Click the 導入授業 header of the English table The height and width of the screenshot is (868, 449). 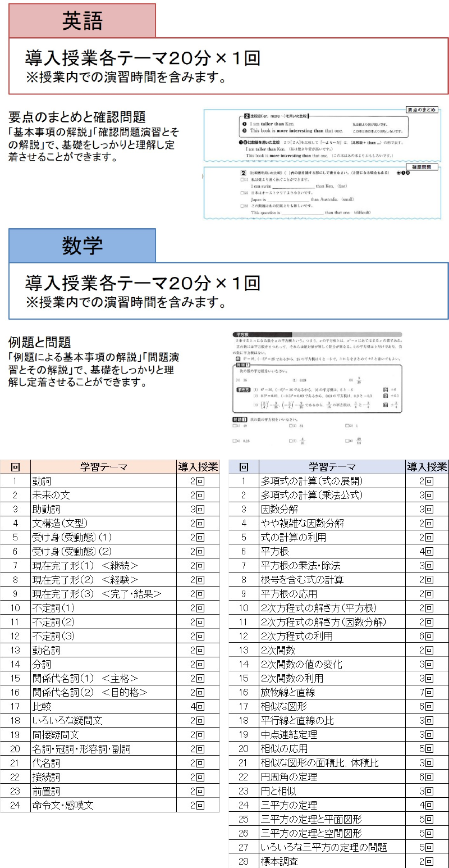198,467
